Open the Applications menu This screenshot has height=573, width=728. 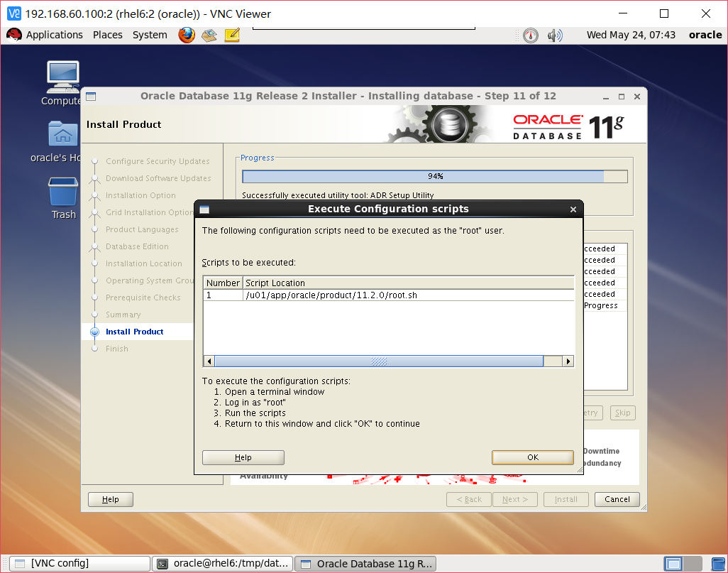click(55, 34)
